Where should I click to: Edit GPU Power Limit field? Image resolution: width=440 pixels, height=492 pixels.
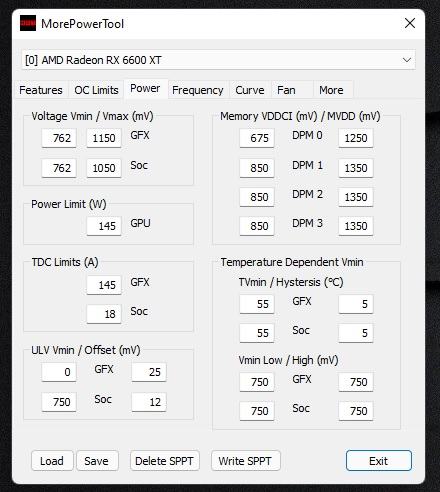pos(104,226)
